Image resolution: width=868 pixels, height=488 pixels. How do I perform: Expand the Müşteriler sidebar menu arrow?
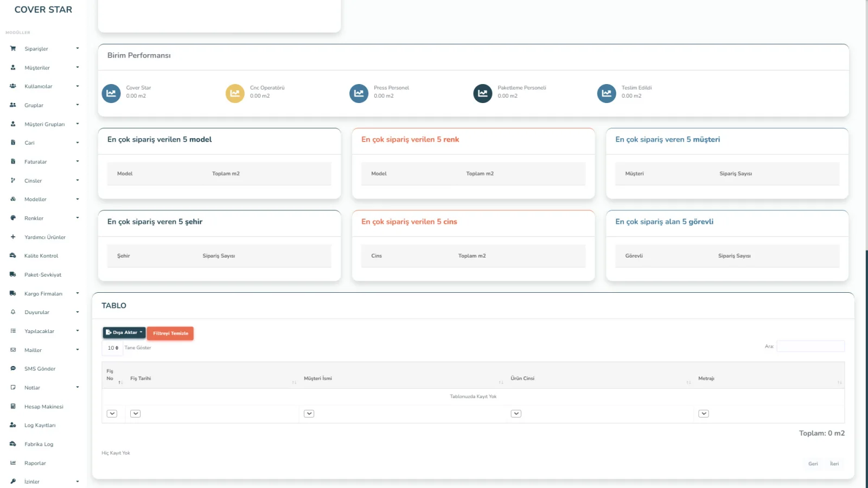click(x=78, y=67)
